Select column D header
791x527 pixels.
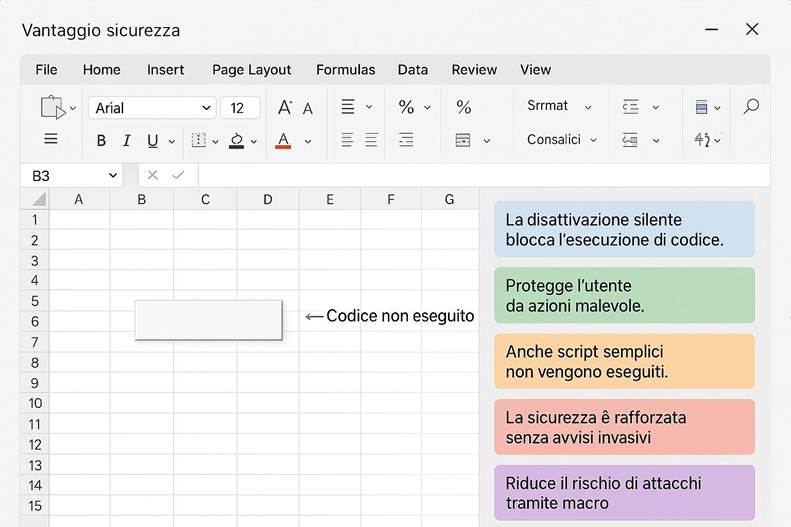(268, 200)
